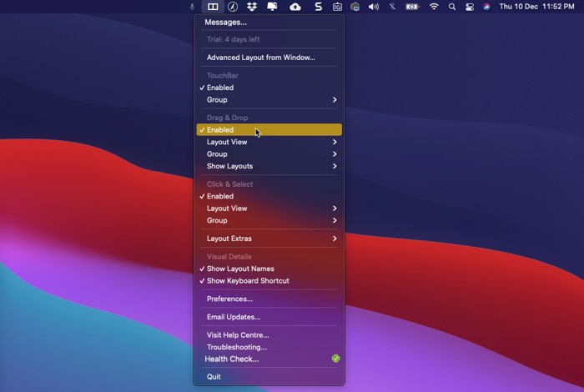This screenshot has width=584, height=392.
Task: Click the S-shaped menu bar icon
Action: point(318,7)
